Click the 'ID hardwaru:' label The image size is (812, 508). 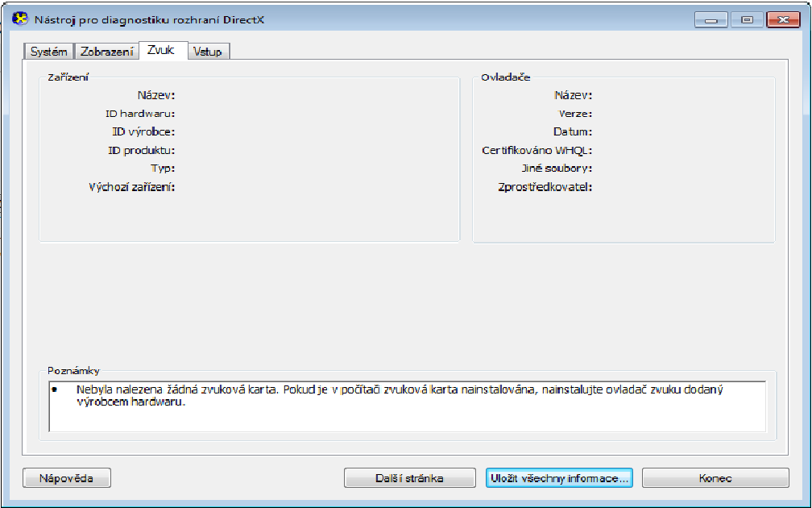140,114
